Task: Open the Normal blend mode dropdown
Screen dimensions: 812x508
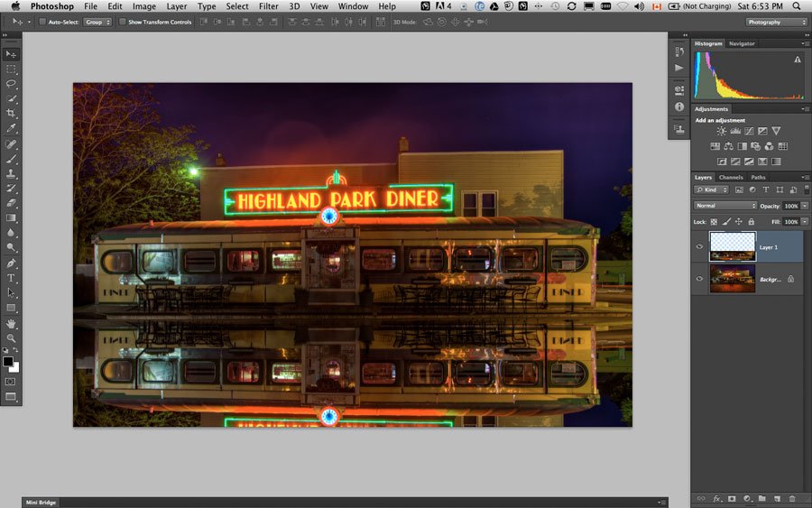Action: [725, 206]
